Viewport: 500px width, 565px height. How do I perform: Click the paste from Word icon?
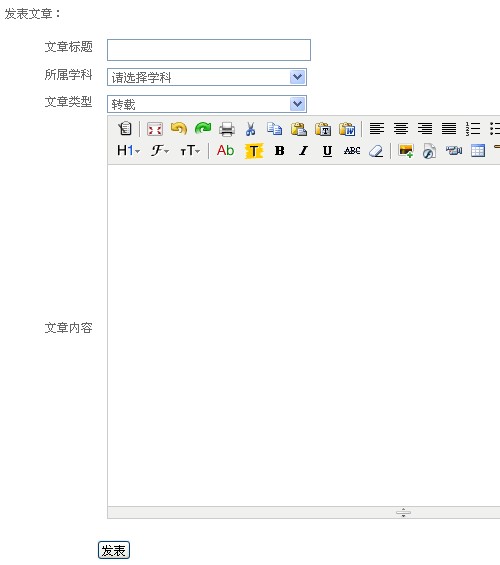347,129
